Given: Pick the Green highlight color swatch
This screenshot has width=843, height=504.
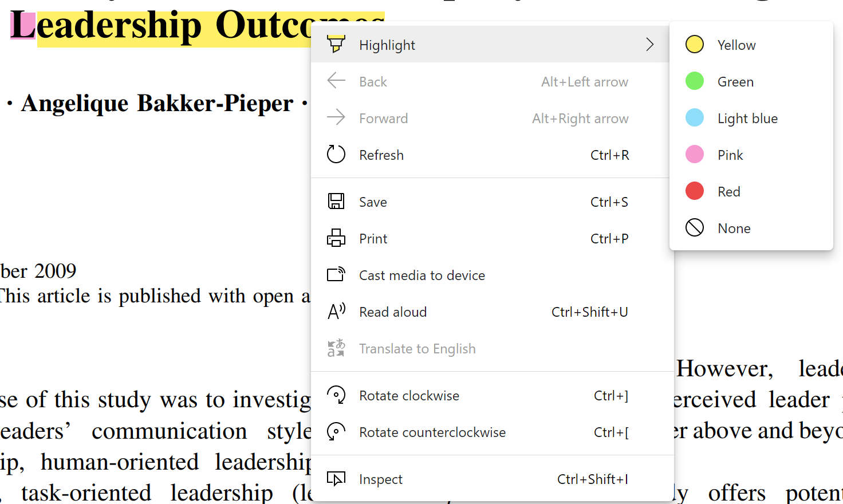Looking at the screenshot, I should click(x=695, y=81).
